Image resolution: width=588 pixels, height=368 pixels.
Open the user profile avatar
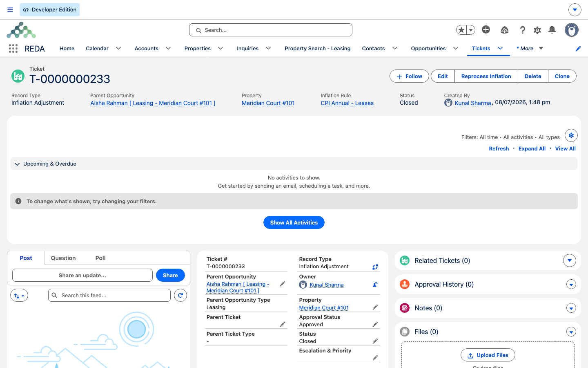tap(572, 30)
